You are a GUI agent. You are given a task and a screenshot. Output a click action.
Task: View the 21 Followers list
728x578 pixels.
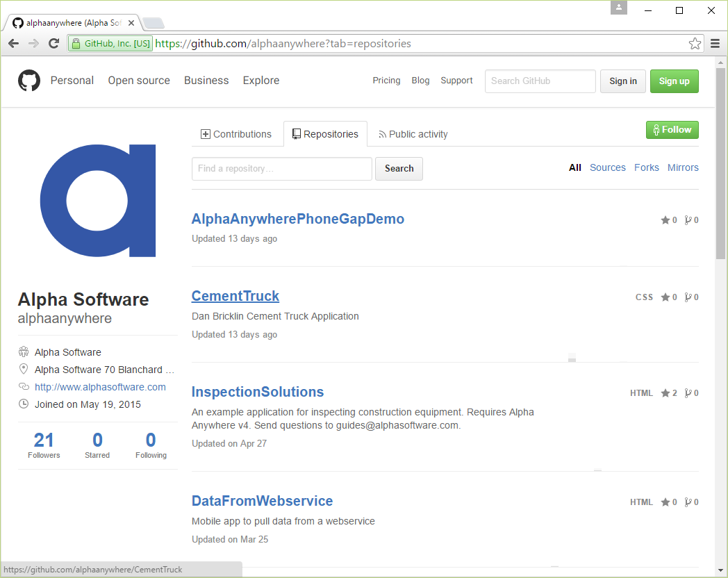point(44,445)
